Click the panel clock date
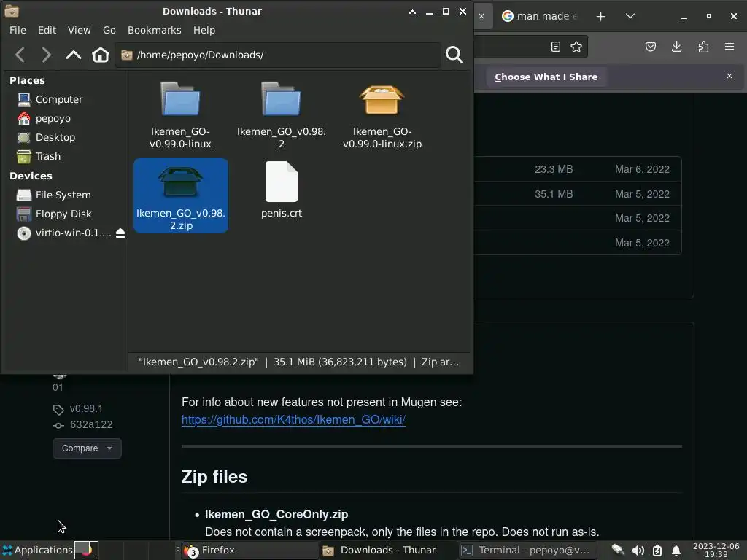 [716, 550]
